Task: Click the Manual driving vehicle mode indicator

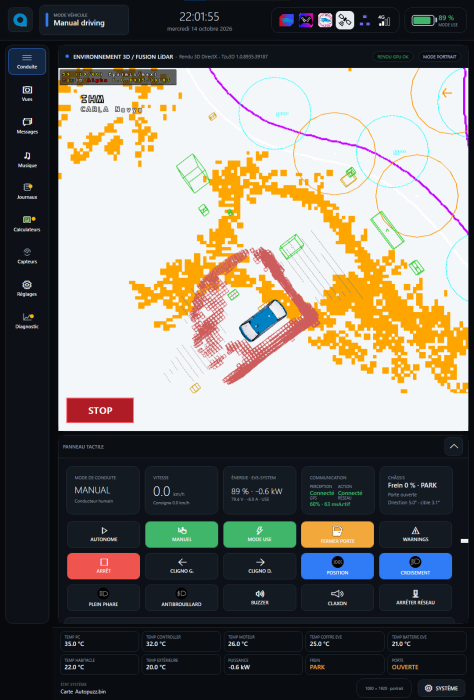Action: [x=84, y=20]
